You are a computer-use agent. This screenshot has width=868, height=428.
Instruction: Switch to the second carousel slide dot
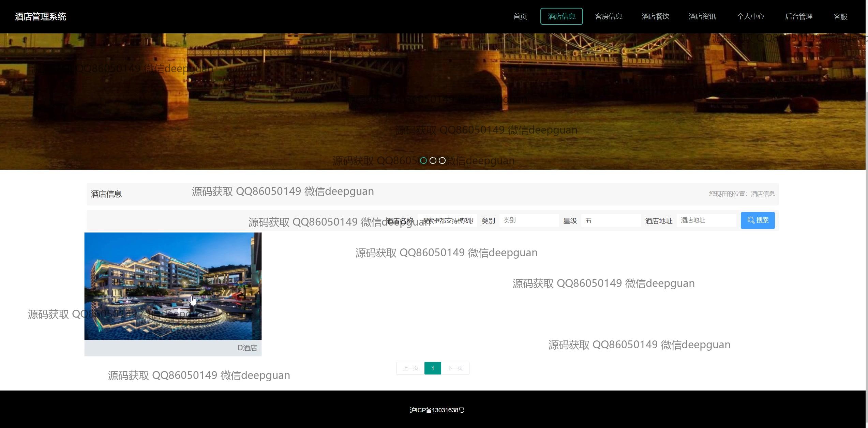(x=433, y=160)
